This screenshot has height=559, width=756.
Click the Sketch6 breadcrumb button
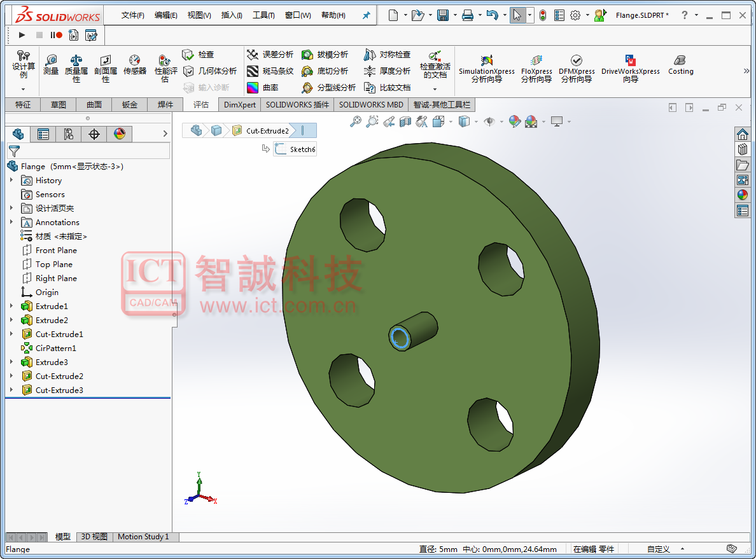point(295,149)
